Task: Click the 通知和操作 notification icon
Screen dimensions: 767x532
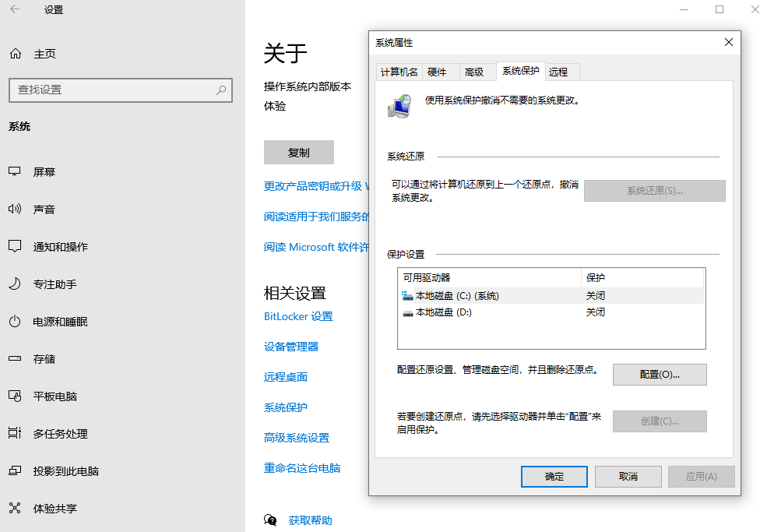Action: pos(15,246)
